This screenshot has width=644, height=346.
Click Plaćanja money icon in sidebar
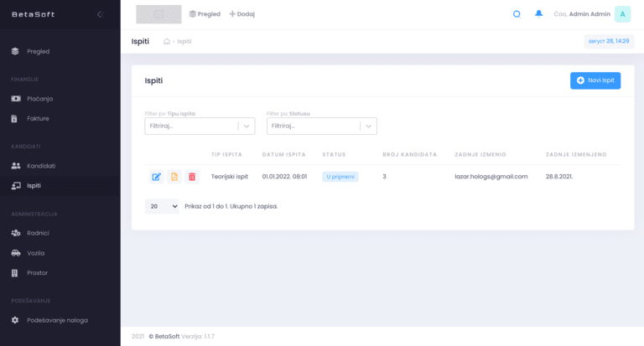[16, 99]
